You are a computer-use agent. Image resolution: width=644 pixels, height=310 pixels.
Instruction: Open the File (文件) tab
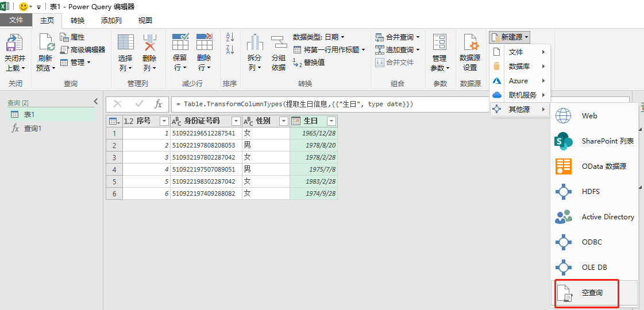[16, 20]
